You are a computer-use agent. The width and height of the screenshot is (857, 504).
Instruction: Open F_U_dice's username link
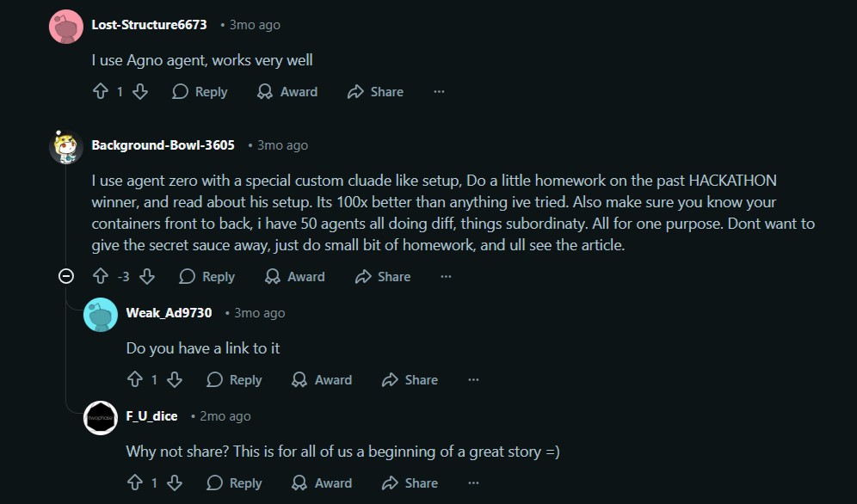pyautogui.click(x=151, y=416)
